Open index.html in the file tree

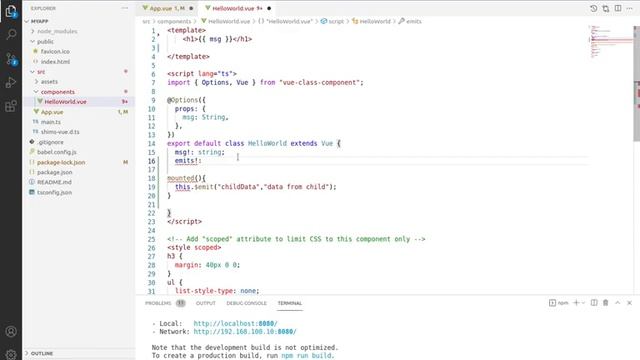click(x=55, y=62)
